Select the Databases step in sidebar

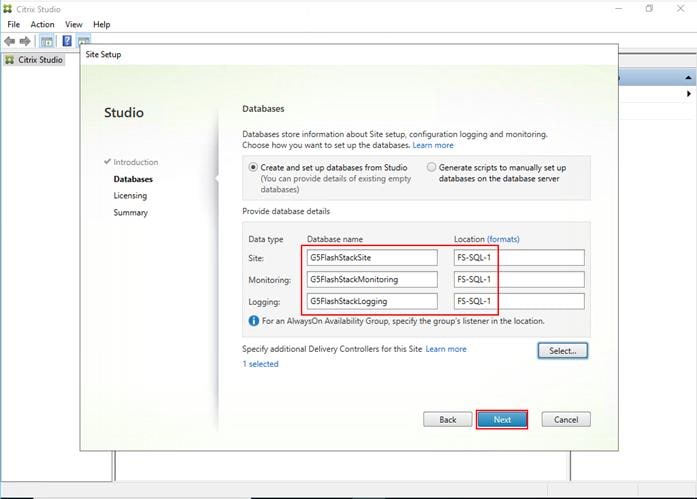tap(133, 179)
